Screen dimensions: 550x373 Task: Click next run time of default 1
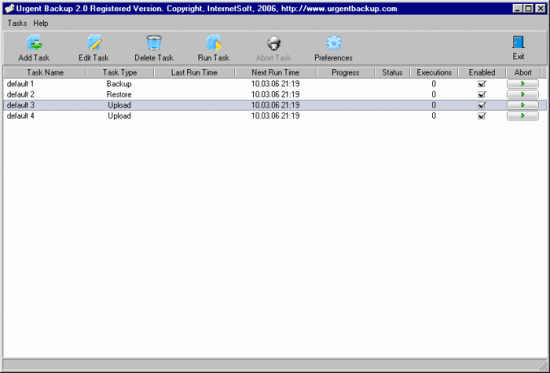click(x=275, y=84)
